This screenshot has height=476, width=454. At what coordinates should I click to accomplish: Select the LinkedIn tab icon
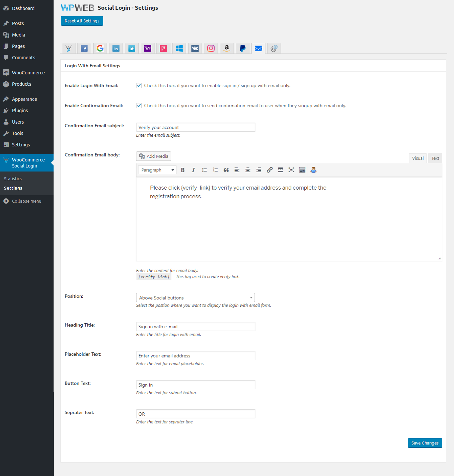click(116, 49)
